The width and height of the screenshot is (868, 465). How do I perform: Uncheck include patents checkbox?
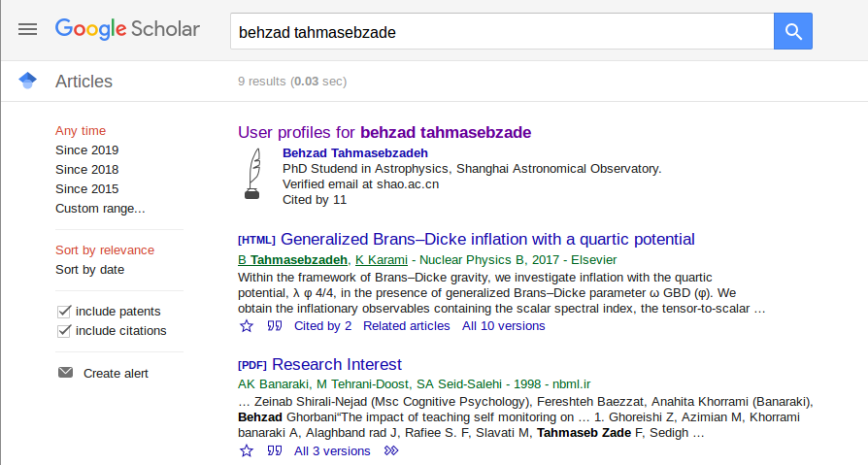coord(65,312)
